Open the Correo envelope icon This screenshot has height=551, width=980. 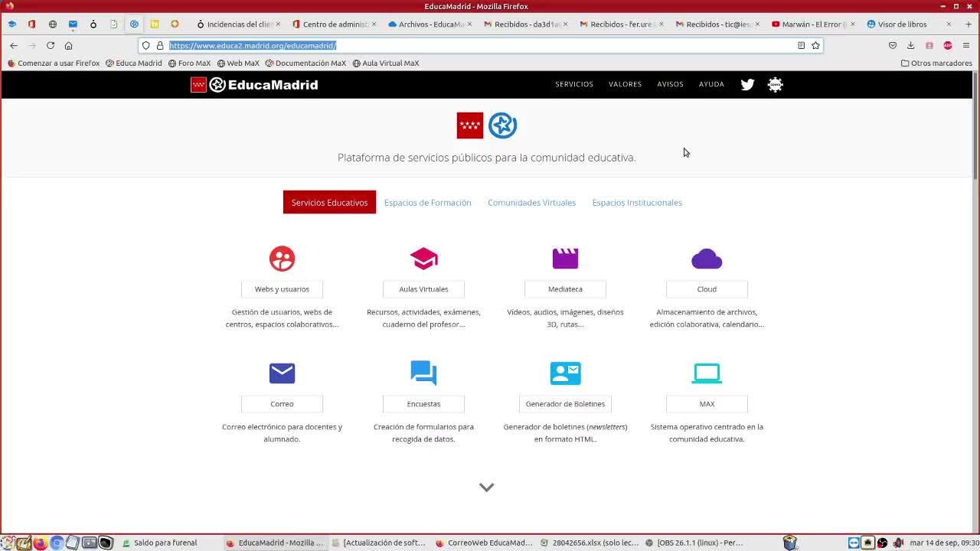click(x=282, y=373)
